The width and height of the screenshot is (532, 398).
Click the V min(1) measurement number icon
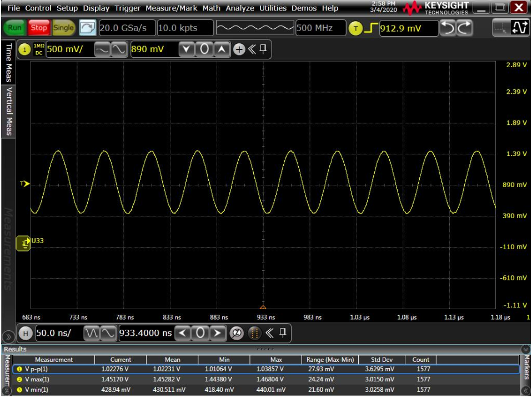tap(19, 390)
